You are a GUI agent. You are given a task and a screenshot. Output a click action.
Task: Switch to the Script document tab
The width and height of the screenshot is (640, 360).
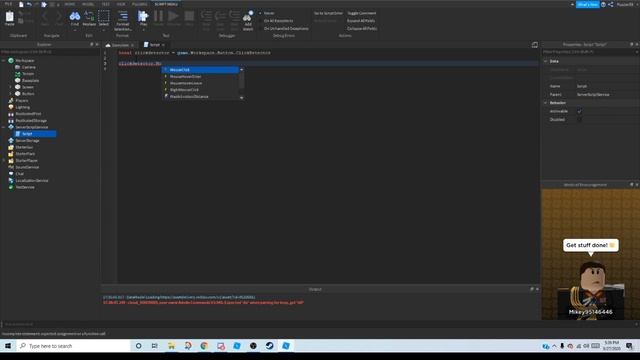click(x=154, y=44)
